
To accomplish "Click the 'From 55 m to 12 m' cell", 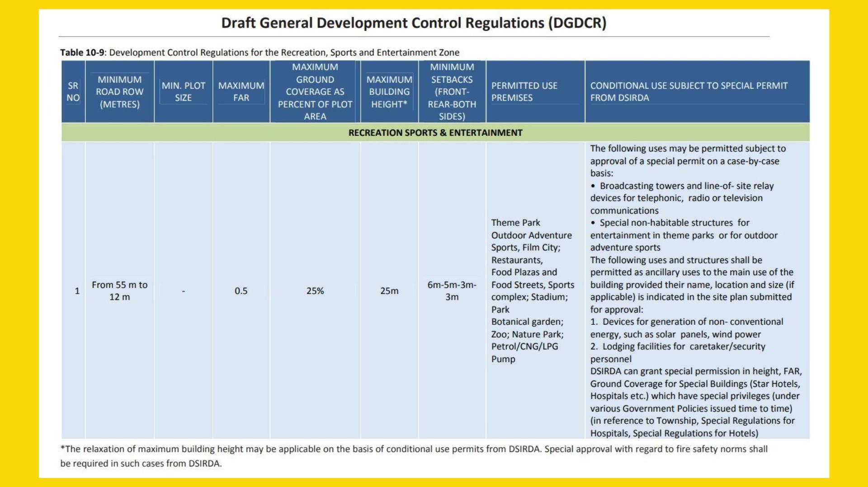I will tap(119, 291).
